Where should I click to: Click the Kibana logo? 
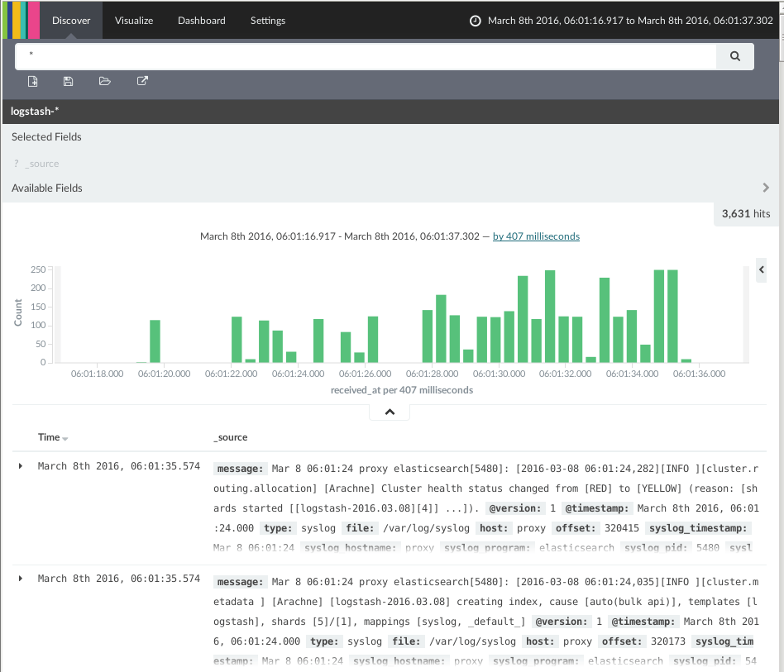(21, 21)
